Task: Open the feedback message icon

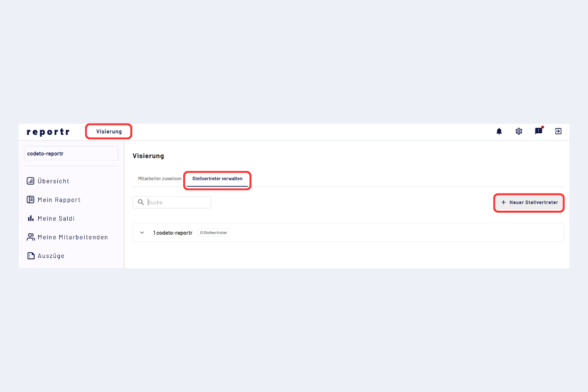Action: [539, 131]
